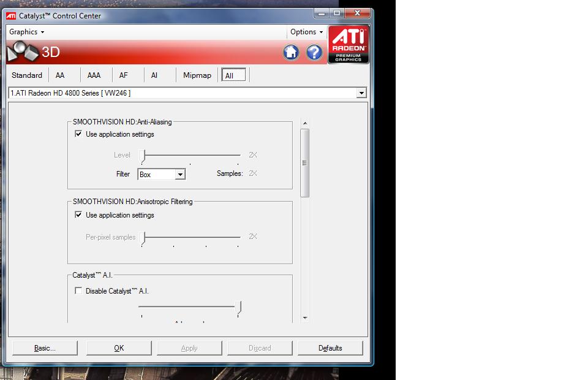Switch to the AAA tab

point(94,75)
